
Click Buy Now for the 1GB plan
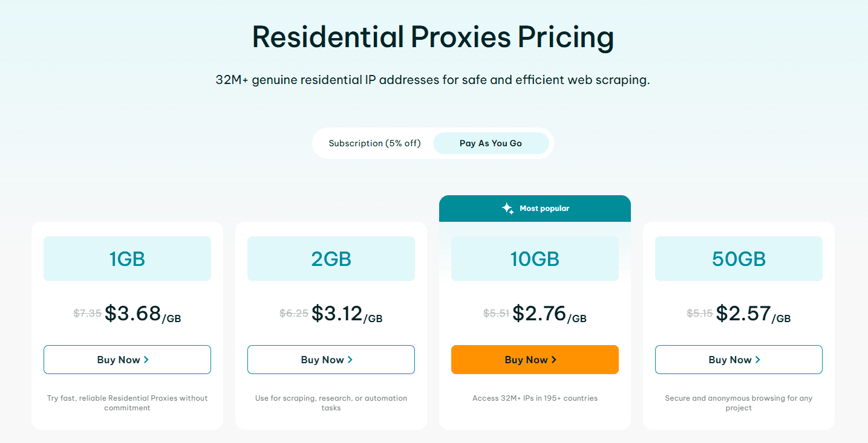(x=127, y=359)
